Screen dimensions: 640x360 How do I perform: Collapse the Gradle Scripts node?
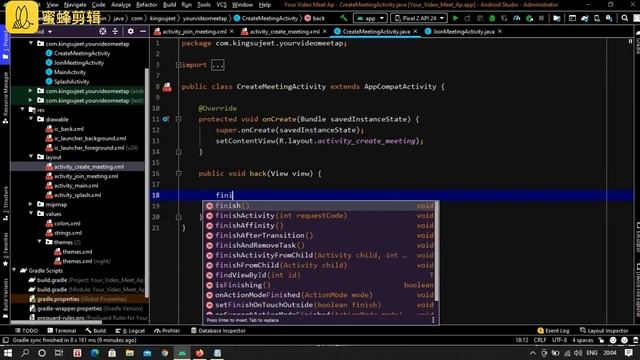tap(14, 270)
